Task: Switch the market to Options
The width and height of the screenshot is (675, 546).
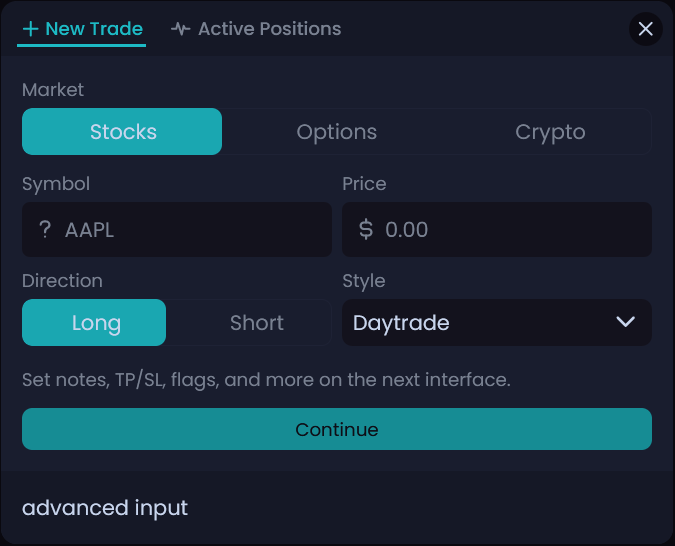Action: (336, 132)
